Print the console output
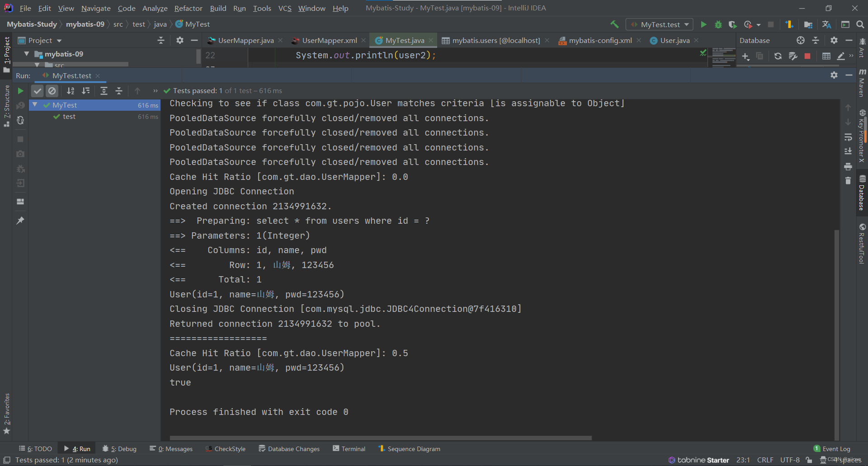This screenshot has width=868, height=466. click(848, 167)
